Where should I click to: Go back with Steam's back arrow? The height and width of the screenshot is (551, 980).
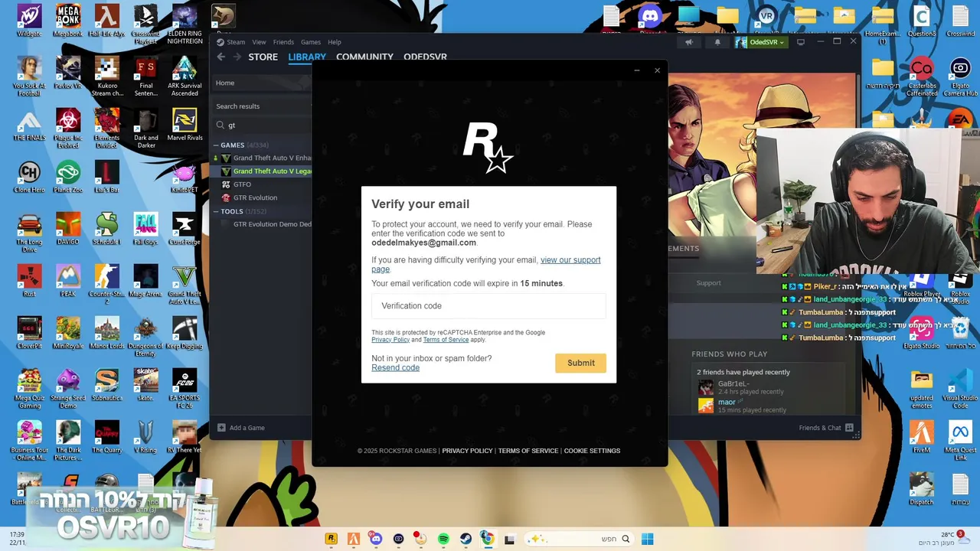[220, 57]
